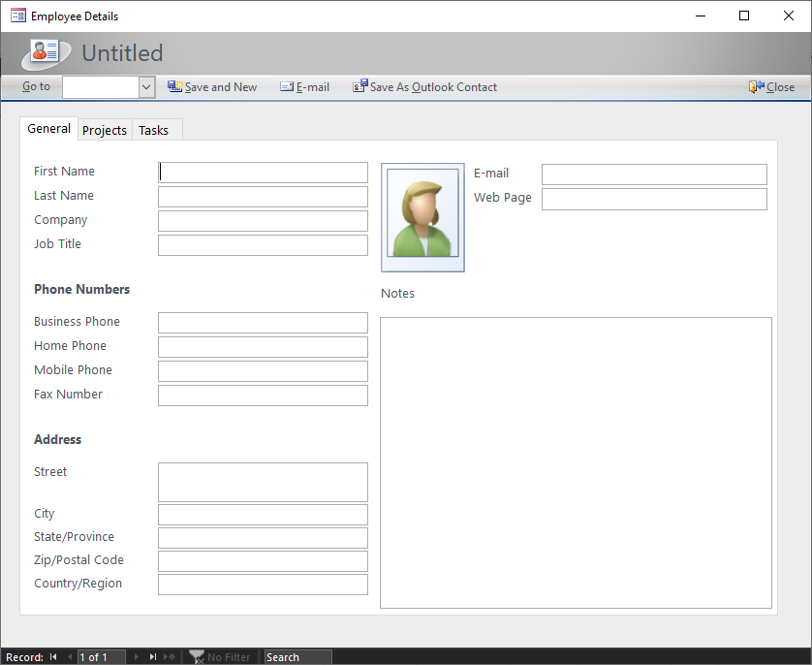Image resolution: width=812 pixels, height=665 pixels.
Task: Focus the Web Page input field
Action: (654, 199)
